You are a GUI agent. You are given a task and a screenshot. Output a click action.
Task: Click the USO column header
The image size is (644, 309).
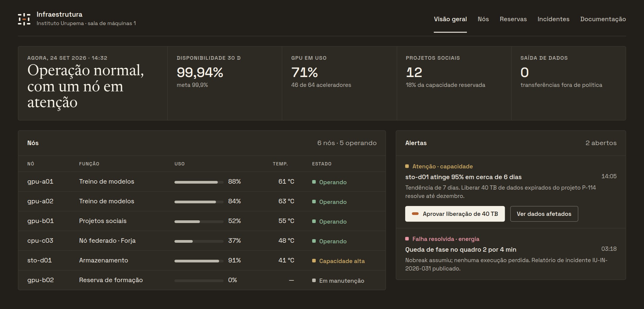(x=179, y=164)
